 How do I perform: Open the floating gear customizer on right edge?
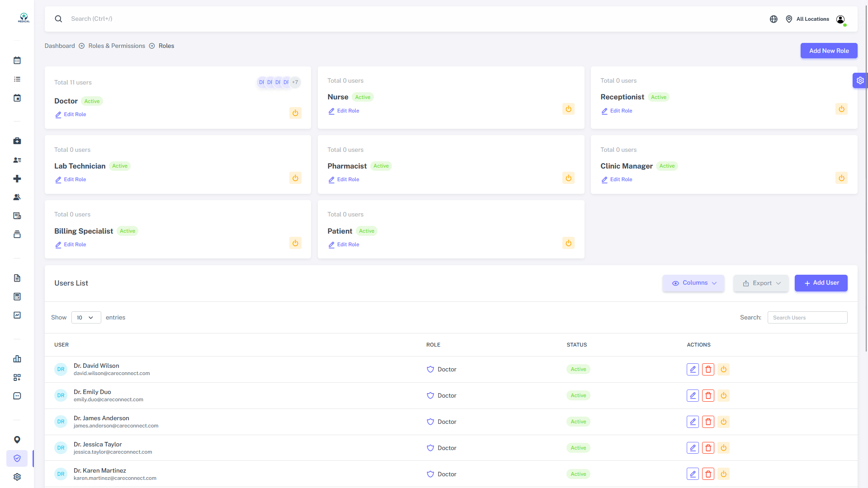coord(860,80)
